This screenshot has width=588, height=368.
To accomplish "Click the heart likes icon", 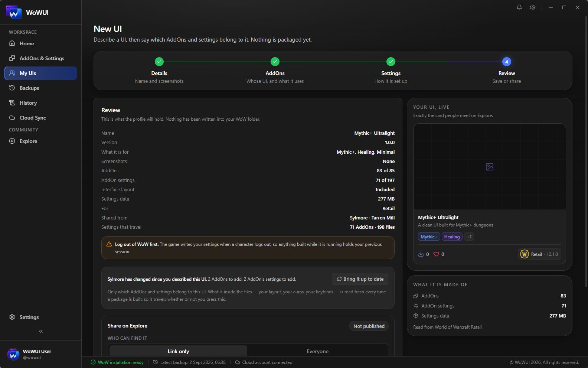I will pyautogui.click(x=436, y=254).
